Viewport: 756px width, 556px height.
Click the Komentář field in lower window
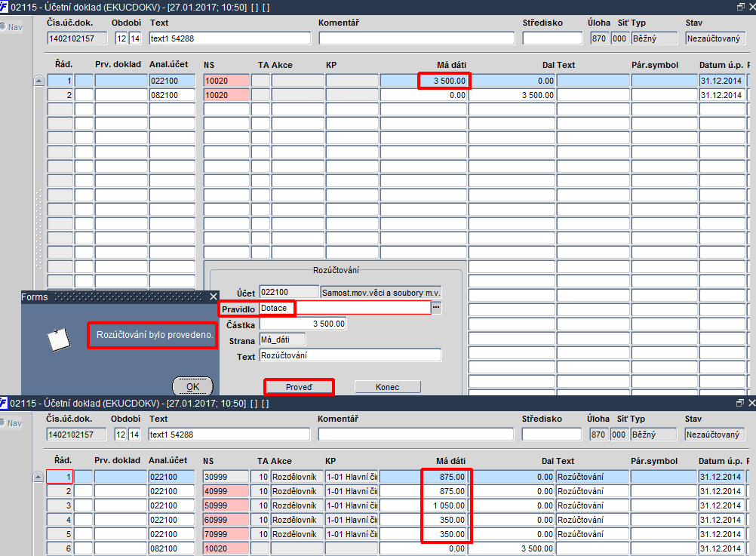click(x=416, y=434)
